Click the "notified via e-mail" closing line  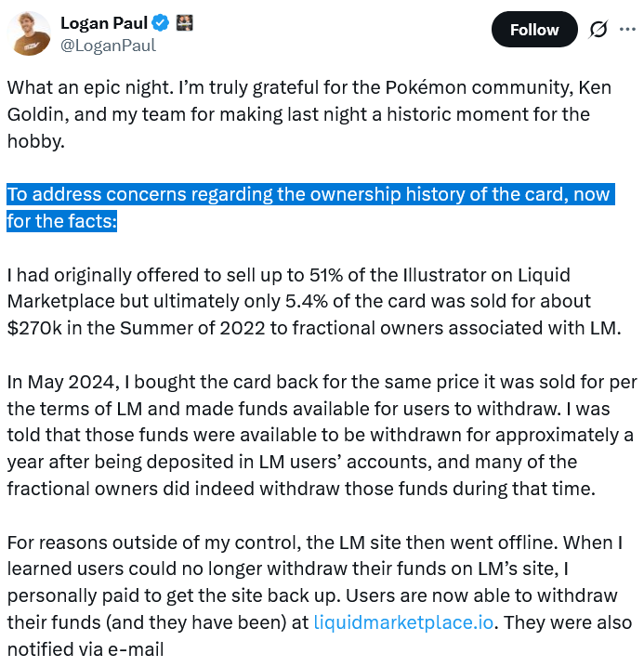pos(85,648)
